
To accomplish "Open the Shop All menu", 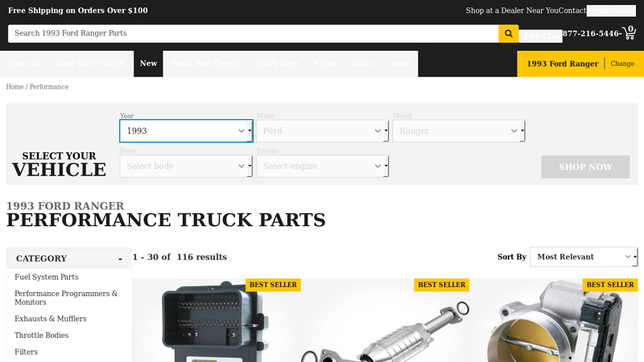I will (x=24, y=64).
